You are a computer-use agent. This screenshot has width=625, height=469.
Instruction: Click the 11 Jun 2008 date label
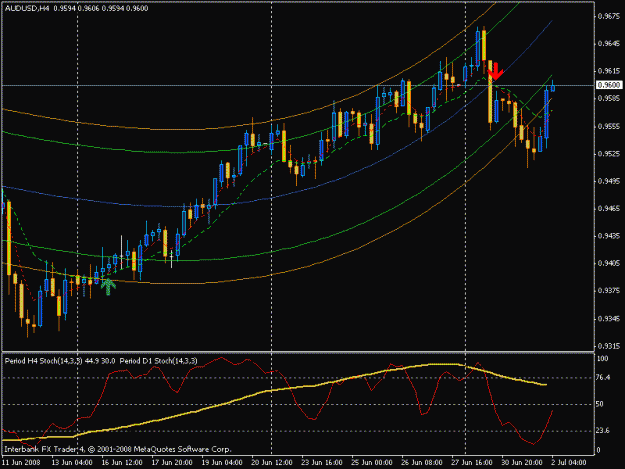coord(22,462)
